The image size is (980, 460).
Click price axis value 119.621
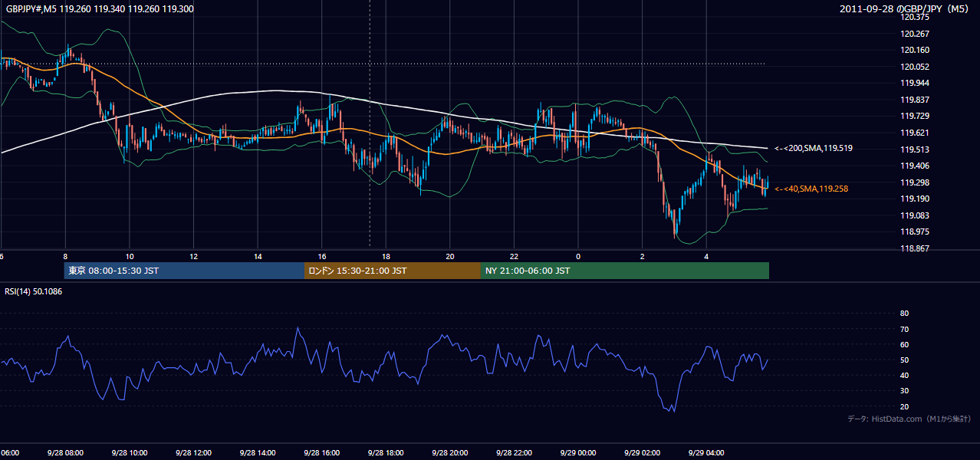[916, 133]
